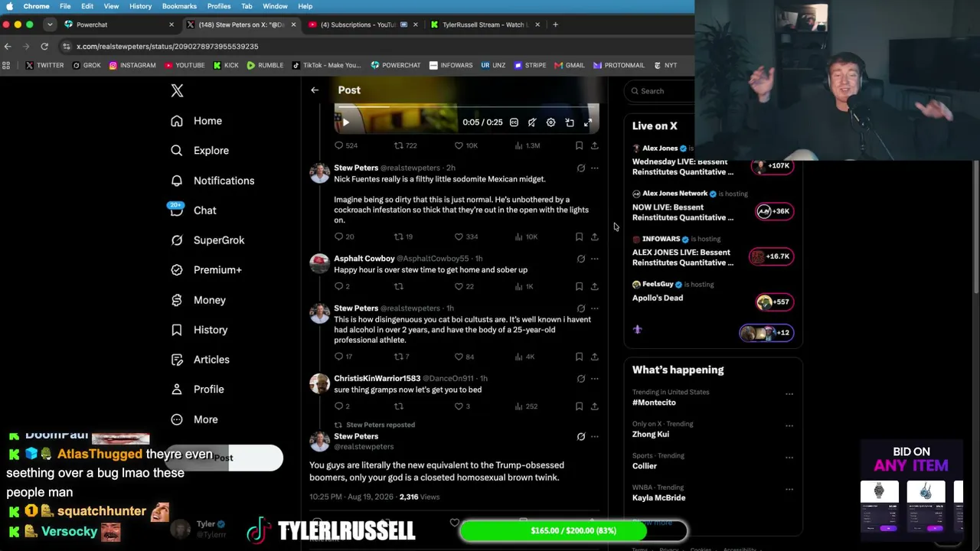The width and height of the screenshot is (980, 551).
Task: Repost Asphalt Cowboy's happy hour post
Action: pos(398,287)
